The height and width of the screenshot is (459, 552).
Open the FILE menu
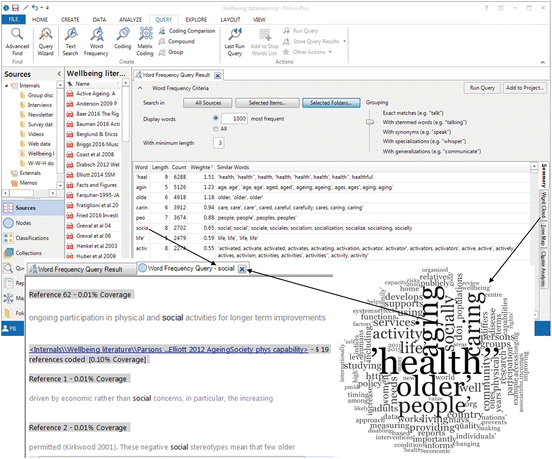pos(13,19)
